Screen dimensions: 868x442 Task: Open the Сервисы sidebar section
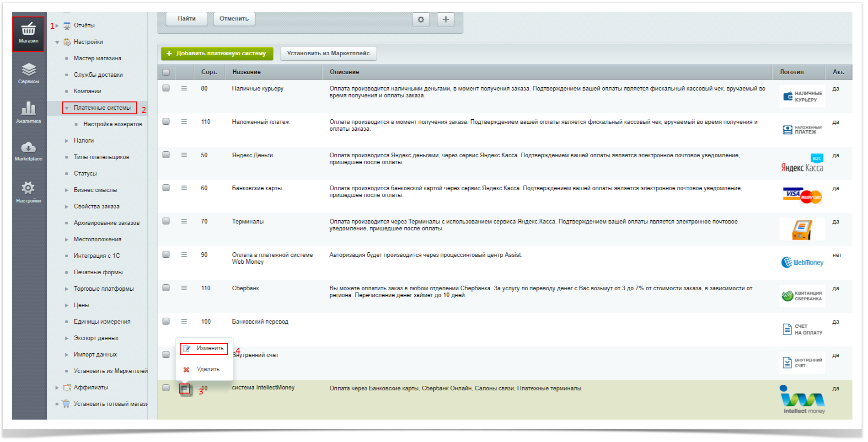28,74
